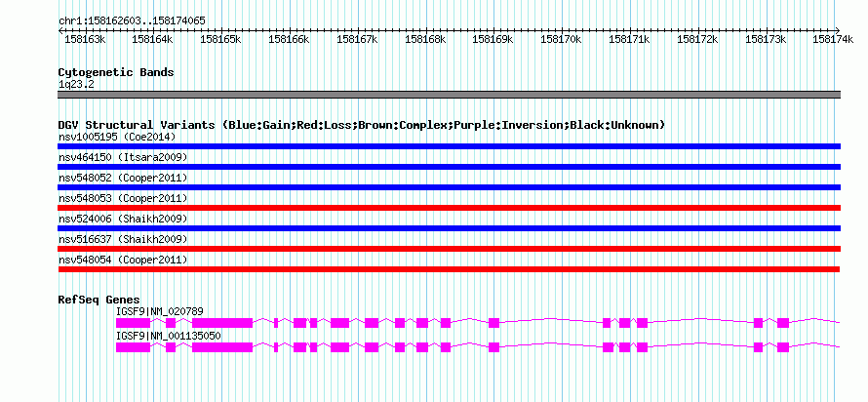Open the nsv548053 (Cooper2011) label
Screen dimensions: 868x402
[x=123, y=198]
